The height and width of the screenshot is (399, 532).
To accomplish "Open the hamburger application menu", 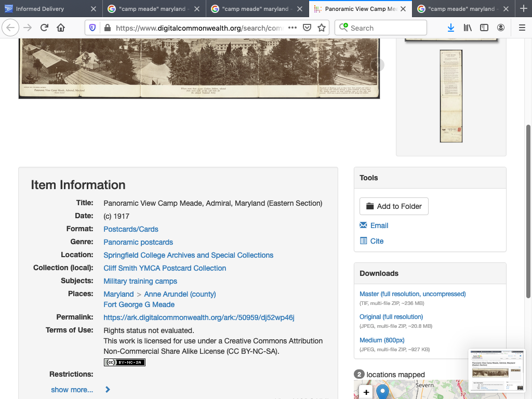I will (x=522, y=28).
